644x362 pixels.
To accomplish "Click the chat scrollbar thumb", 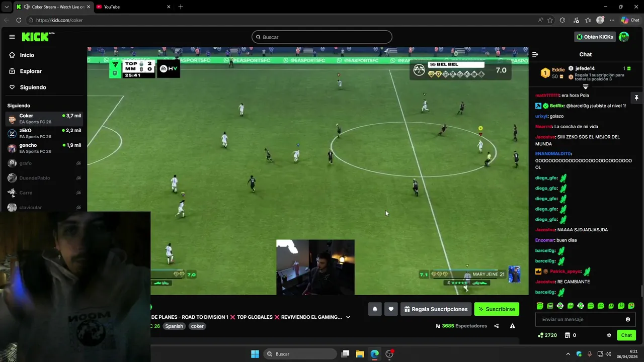I will click(x=642, y=291).
